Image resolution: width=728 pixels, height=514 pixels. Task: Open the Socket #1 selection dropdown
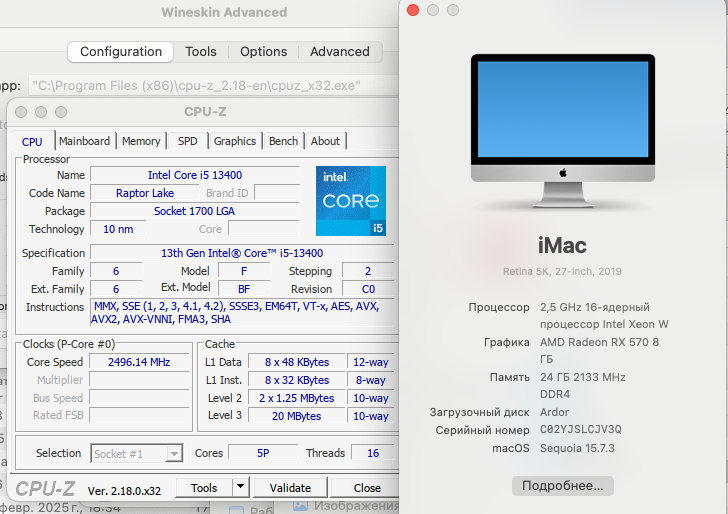tap(136, 454)
